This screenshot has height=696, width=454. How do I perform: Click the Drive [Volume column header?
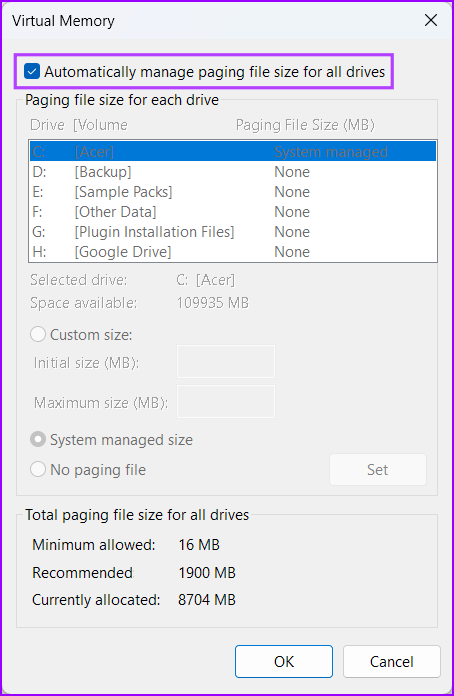[x=79, y=125]
